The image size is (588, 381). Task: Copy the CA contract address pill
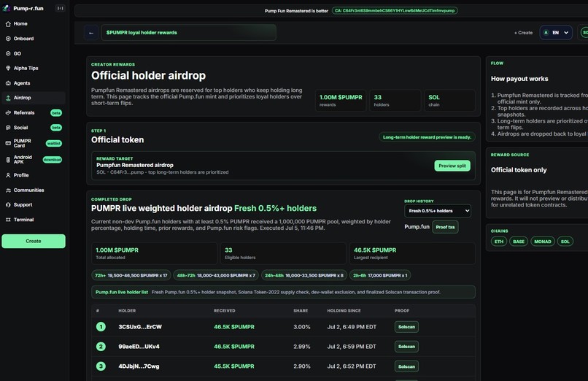pos(395,11)
